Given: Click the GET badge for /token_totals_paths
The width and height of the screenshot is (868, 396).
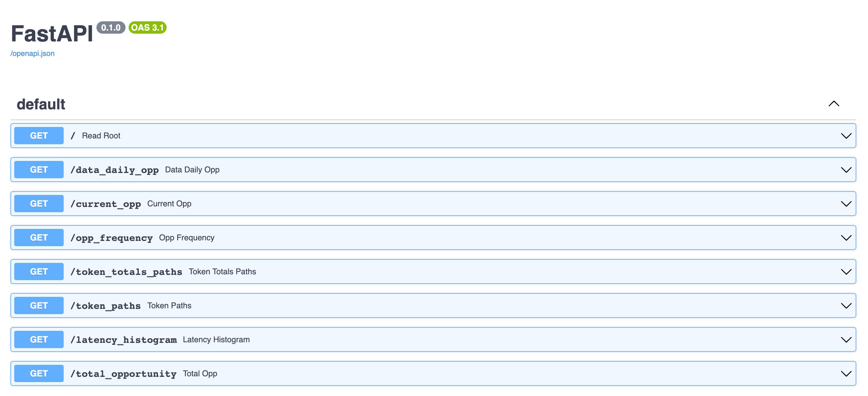Looking at the screenshot, I should click(x=39, y=272).
